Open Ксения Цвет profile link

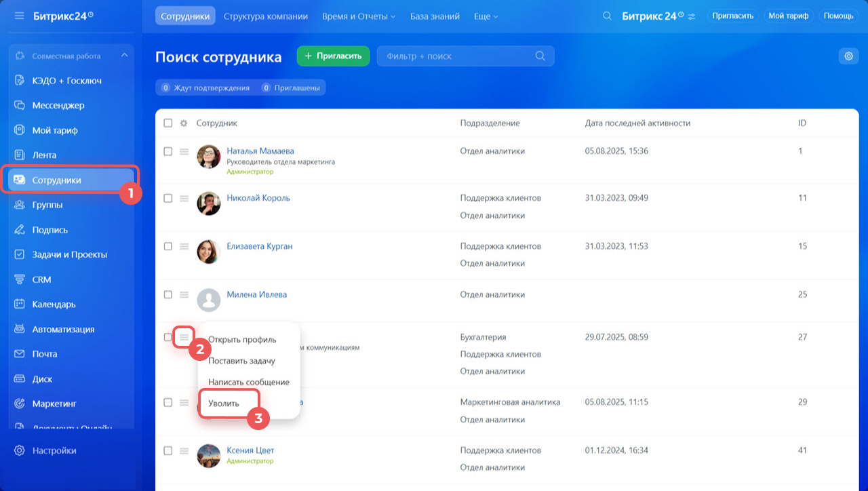250,450
